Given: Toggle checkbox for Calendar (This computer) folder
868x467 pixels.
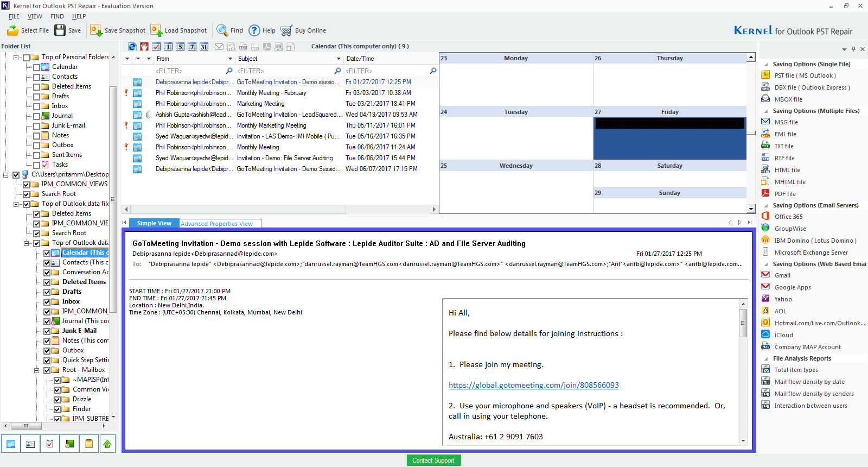Looking at the screenshot, I should 47,253.
